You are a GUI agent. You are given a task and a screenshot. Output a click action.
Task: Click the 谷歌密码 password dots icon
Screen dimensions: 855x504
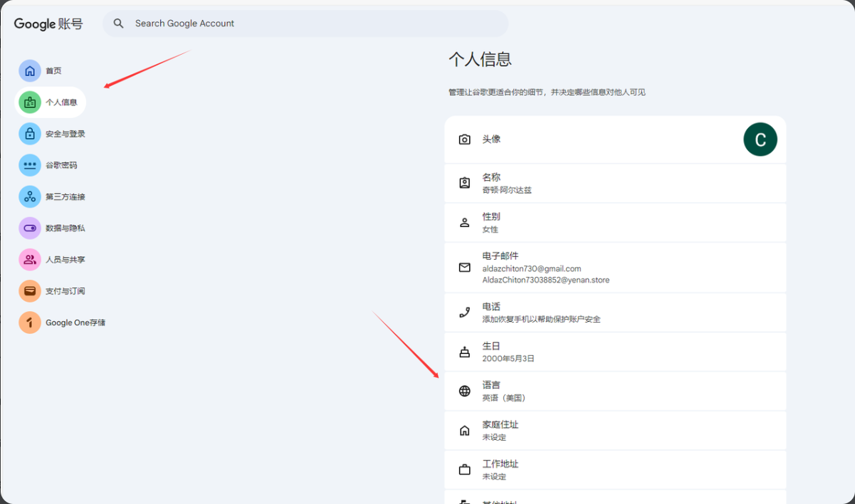(30, 165)
